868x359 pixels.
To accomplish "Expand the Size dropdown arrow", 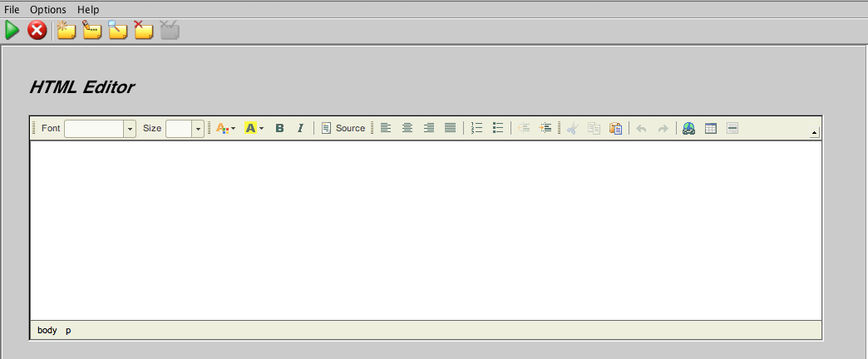I will click(x=198, y=128).
